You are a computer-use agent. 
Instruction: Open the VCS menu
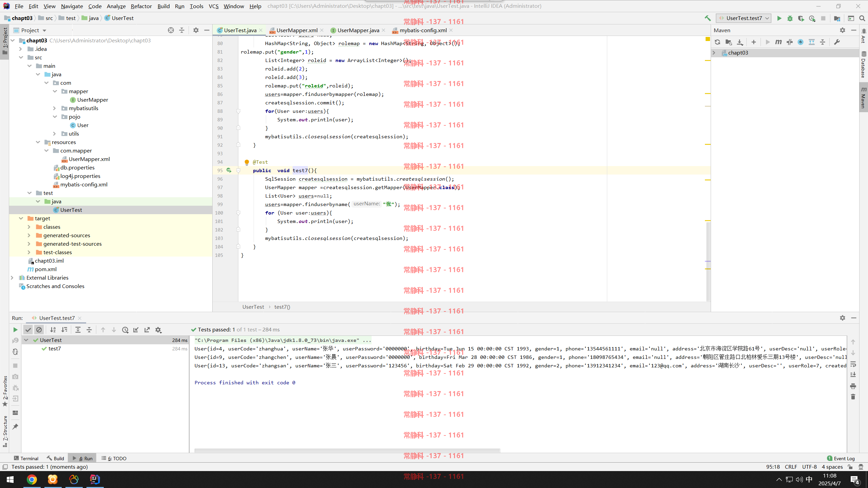(214, 6)
